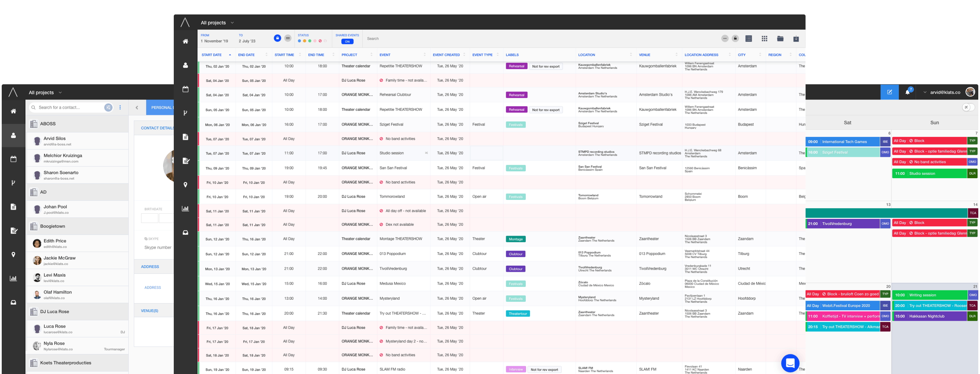Switch to the grid view icon
Screen dimensions: 980x374
pyautogui.click(x=764, y=39)
